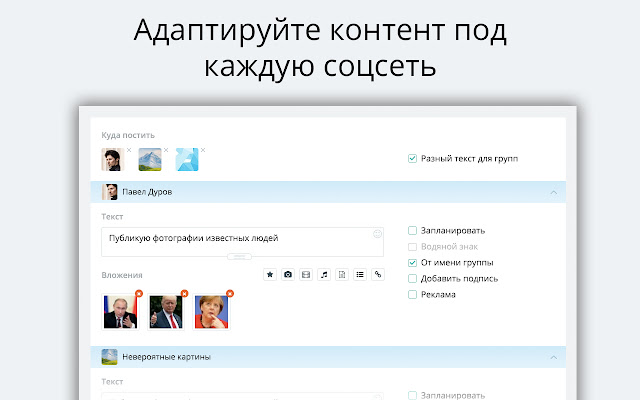The height and width of the screenshot is (400, 640).
Task: Collapse the Невероятные картины section chevron
Action: click(553, 356)
